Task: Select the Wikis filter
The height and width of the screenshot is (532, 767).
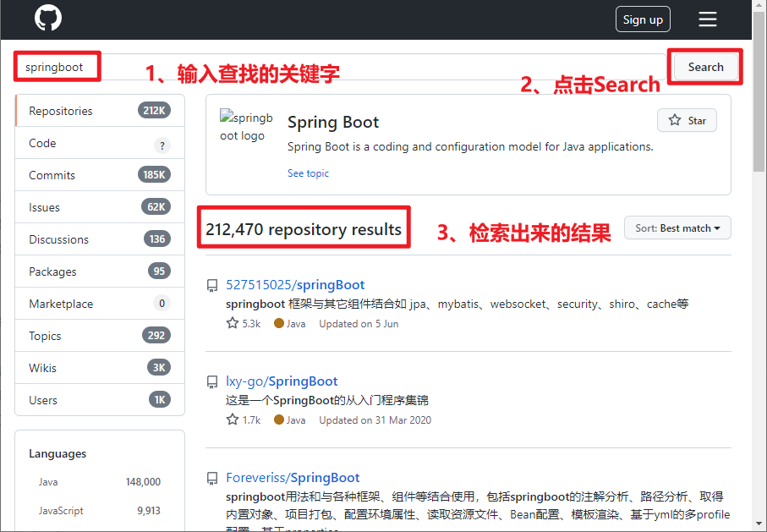Action: tap(100, 368)
